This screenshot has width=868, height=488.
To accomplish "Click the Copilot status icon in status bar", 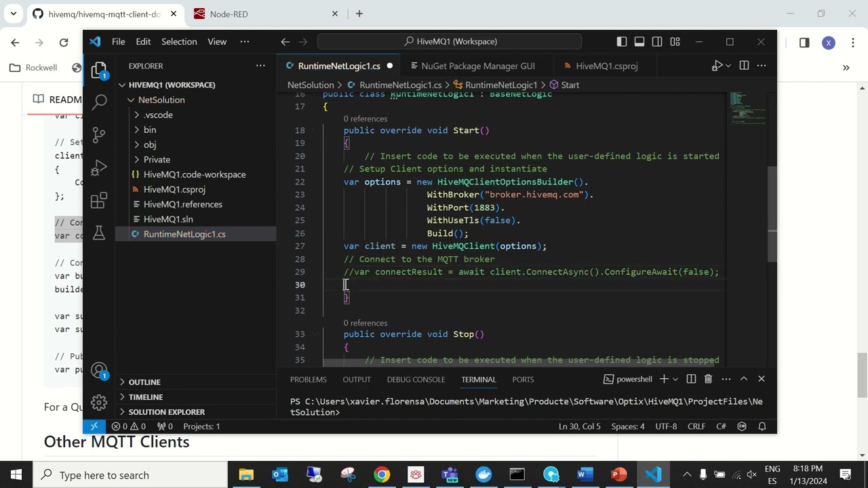I will pyautogui.click(x=742, y=426).
